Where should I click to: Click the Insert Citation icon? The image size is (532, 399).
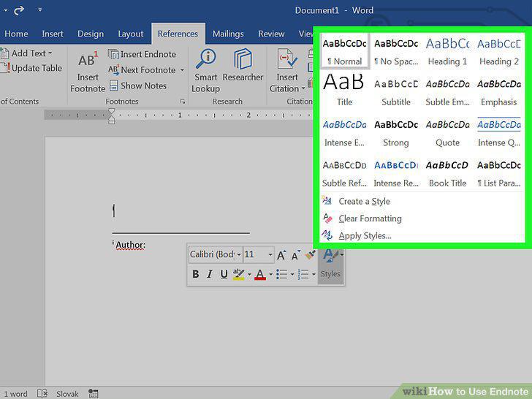pos(287,59)
